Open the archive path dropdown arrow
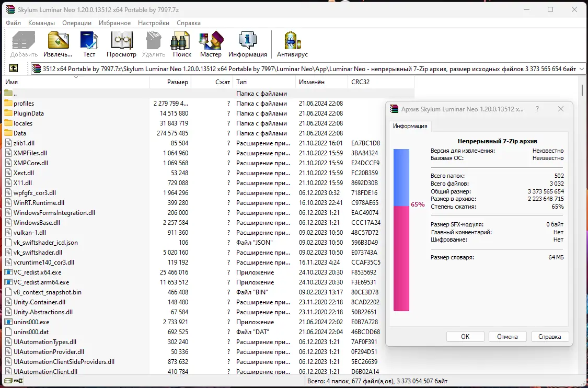 click(582, 69)
